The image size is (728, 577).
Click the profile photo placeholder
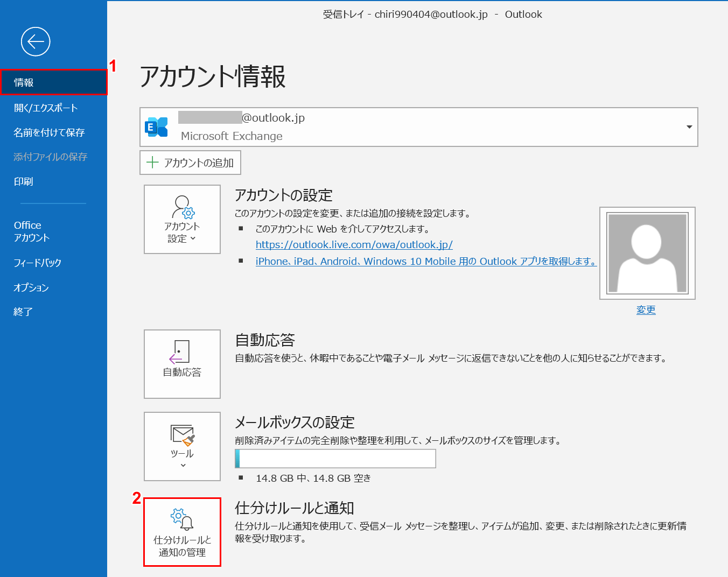(x=647, y=253)
